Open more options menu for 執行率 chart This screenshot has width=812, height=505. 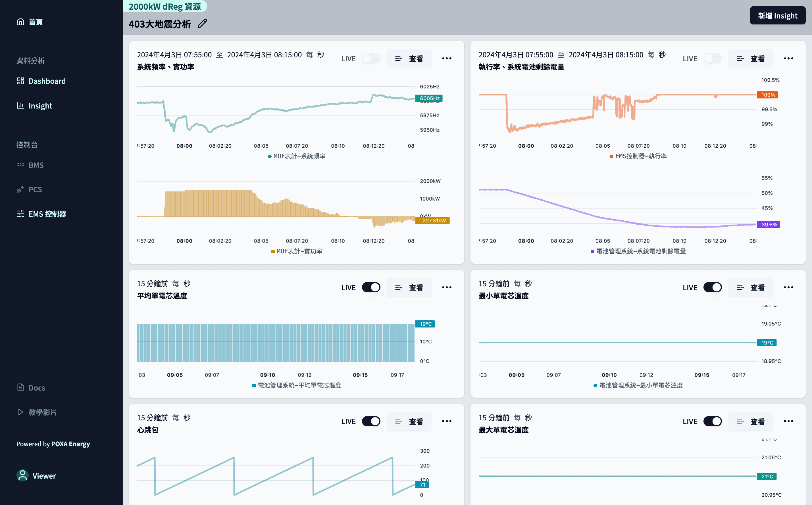788,59
